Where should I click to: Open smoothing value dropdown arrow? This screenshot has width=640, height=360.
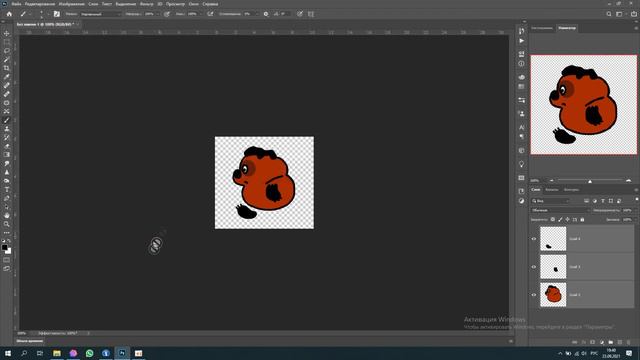[257, 14]
